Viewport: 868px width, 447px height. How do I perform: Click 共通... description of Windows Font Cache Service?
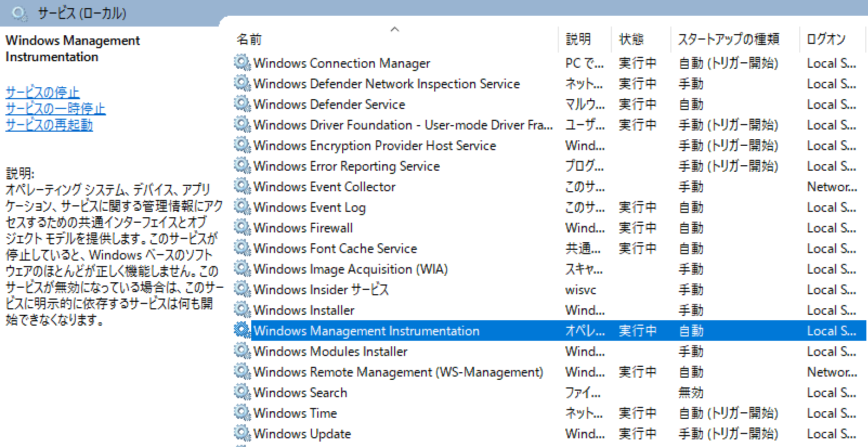pos(583,249)
